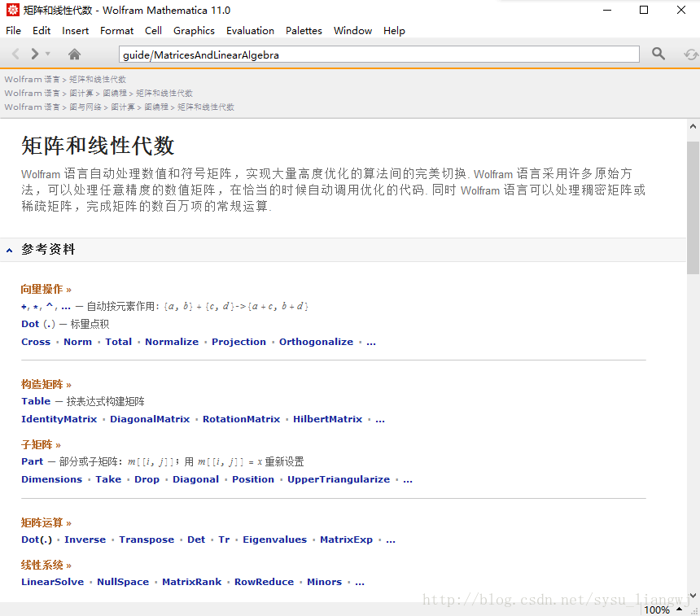
Task: Open the 线性系统 » guide link
Action: pyautogui.click(x=46, y=565)
